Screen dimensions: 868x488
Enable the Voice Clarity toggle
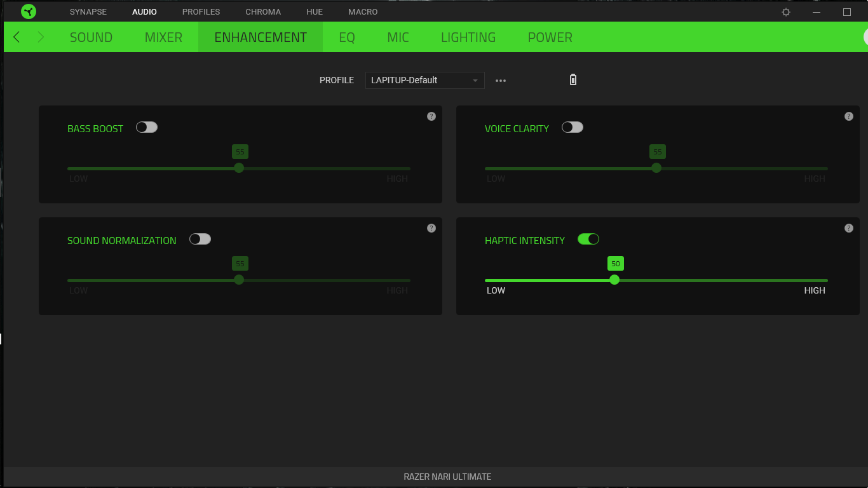[x=573, y=127]
